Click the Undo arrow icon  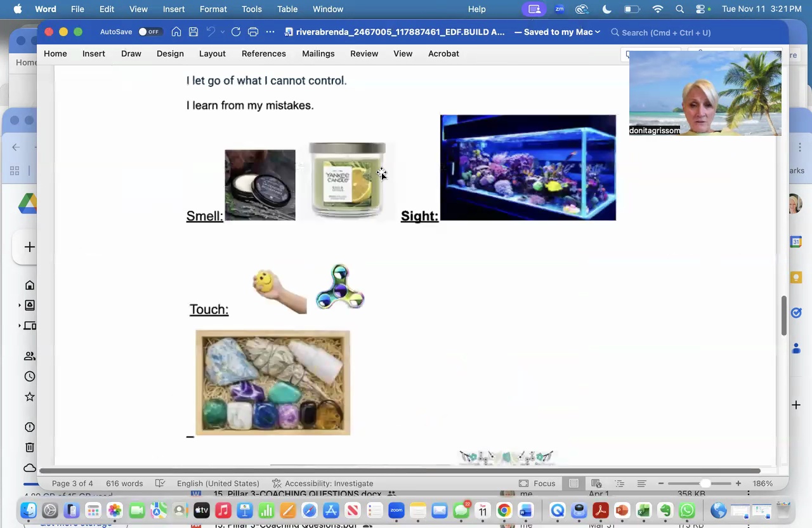point(211,32)
